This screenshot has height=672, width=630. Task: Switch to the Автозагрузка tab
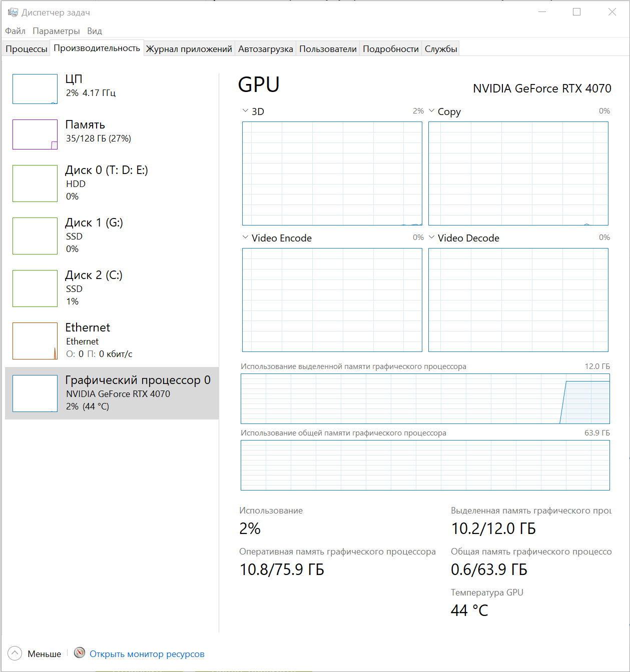(x=266, y=48)
